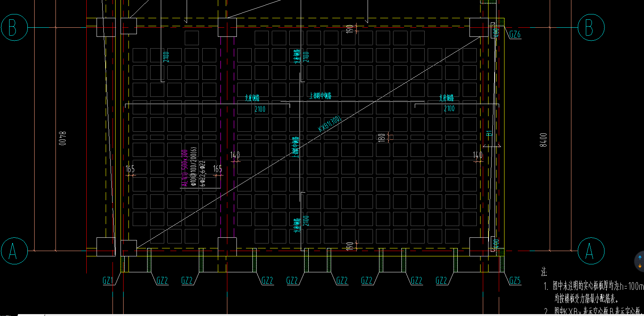Screen dimensions: 644x316
Task: Click the orange down arrow on floating widget
Action: click(640, 266)
